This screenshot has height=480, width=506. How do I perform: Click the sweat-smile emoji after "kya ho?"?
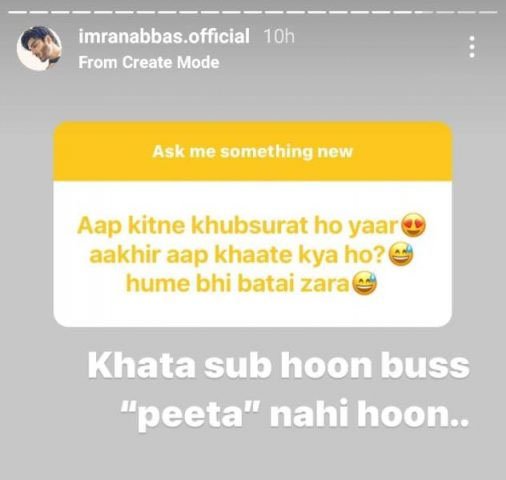pos(401,254)
